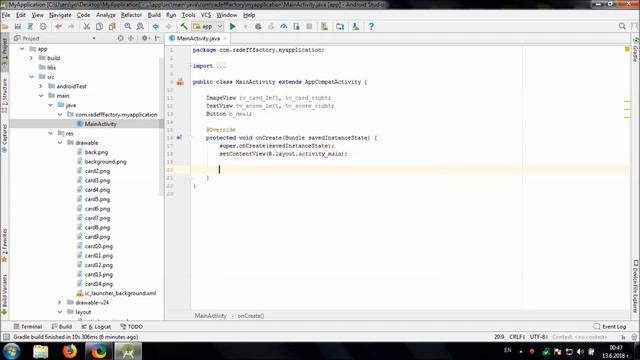Click the Search Everywhere magnifier icon
The width and height of the screenshot is (640, 360).
tap(622, 26)
